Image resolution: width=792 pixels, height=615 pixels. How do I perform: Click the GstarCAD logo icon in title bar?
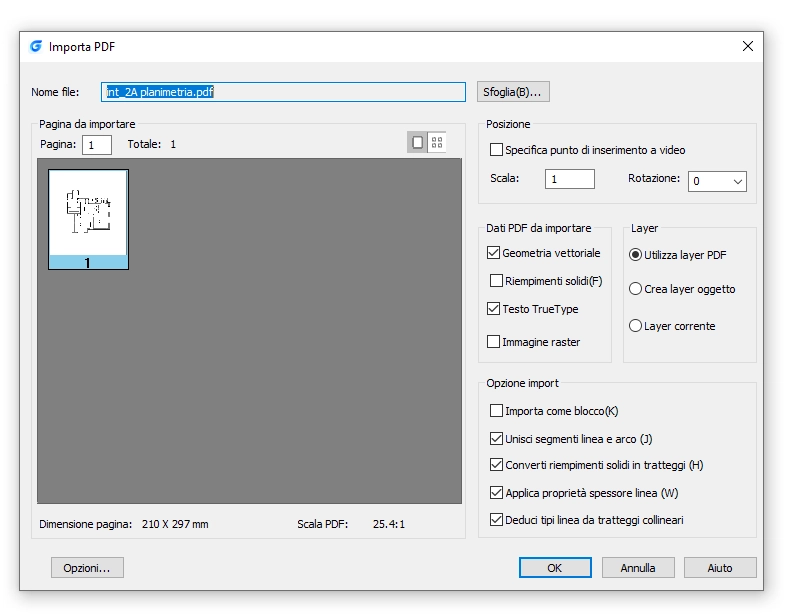point(36,46)
